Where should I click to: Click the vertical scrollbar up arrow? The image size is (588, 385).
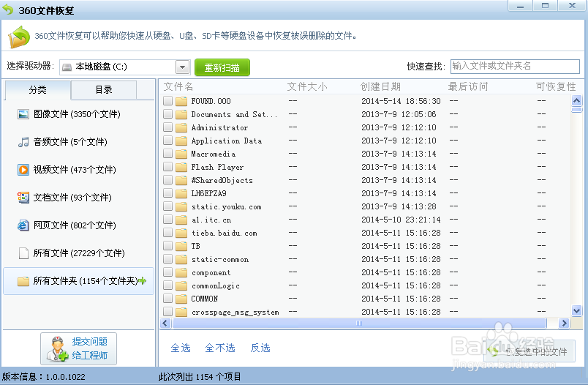pyautogui.click(x=576, y=100)
